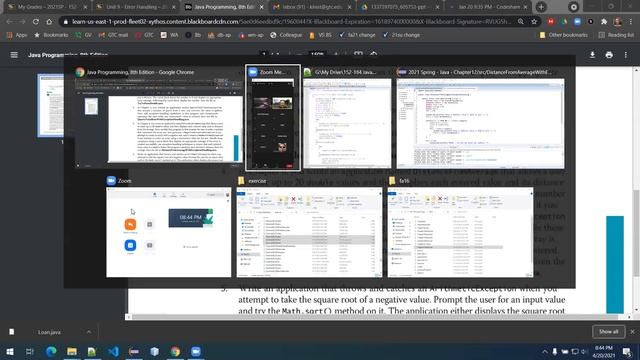Switch to the Google Drive ppt tab
The image size is (640, 360).
pos(401,7)
